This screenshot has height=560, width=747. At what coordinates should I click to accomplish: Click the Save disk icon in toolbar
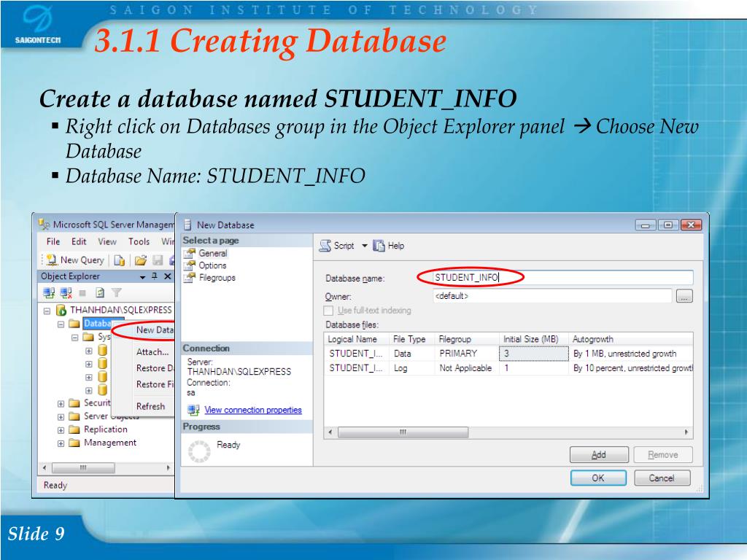[x=158, y=260]
